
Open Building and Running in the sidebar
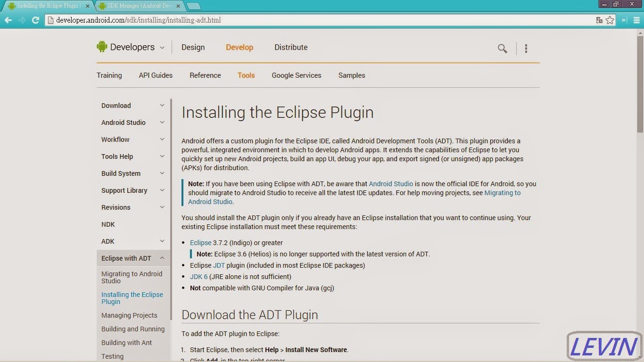click(x=133, y=329)
